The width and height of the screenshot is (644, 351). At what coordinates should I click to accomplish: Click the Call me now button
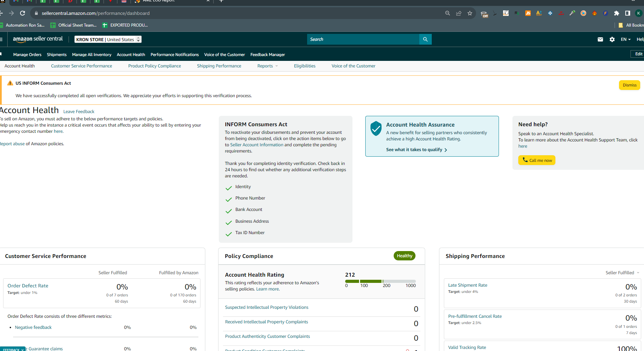click(x=537, y=160)
